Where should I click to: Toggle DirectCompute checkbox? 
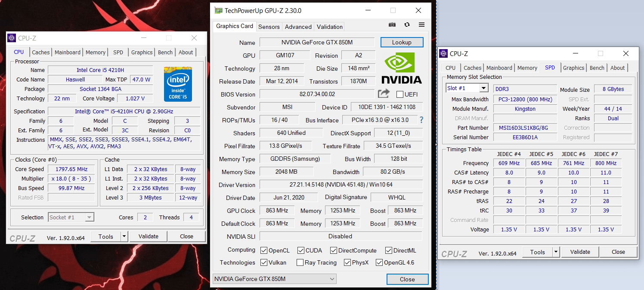pos(333,250)
